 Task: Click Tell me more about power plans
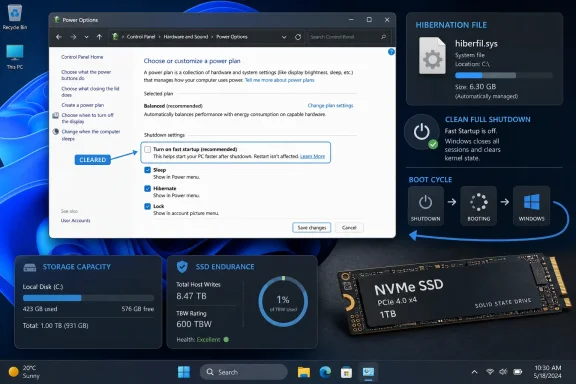coord(280,80)
